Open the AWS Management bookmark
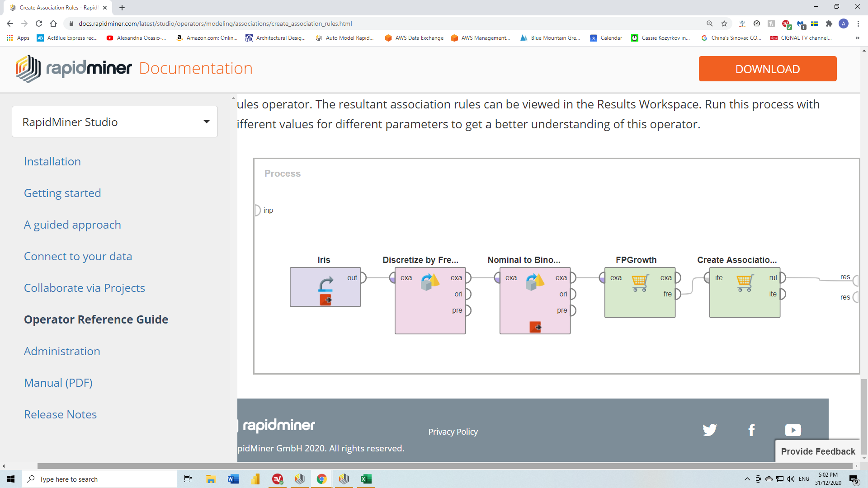Screen dimensions: 868x488 (481, 38)
